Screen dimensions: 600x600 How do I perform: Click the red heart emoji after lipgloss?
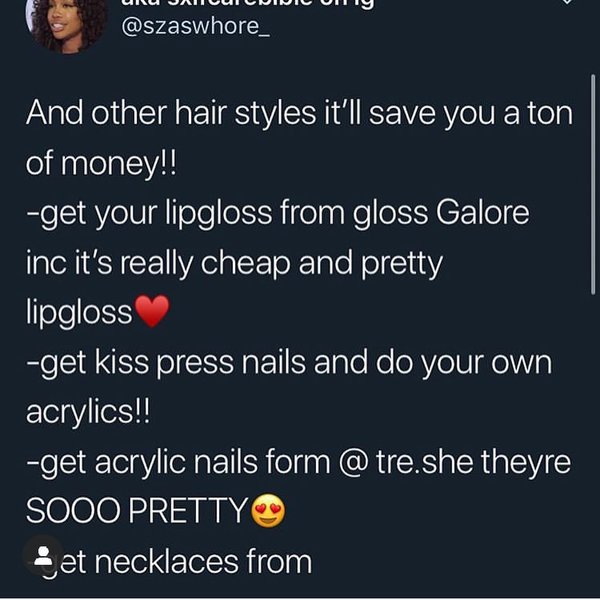click(152, 311)
